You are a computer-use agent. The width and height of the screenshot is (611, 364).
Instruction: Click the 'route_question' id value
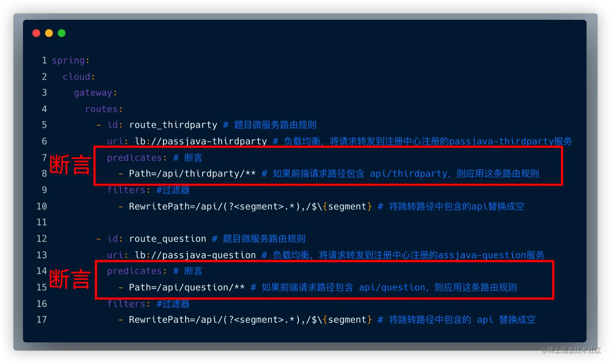[x=167, y=238]
